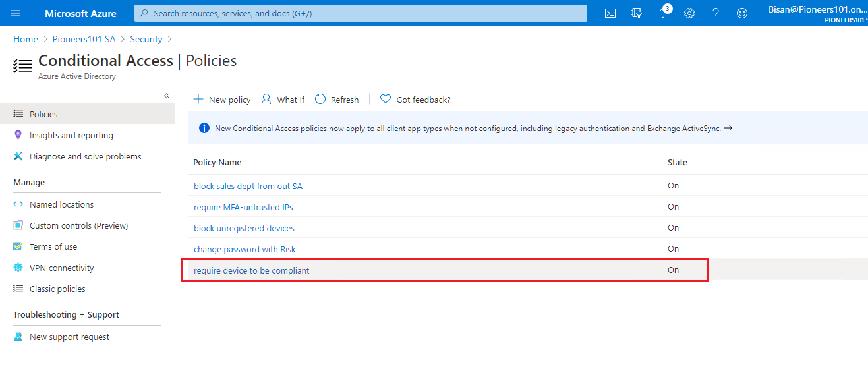Image resolution: width=868 pixels, height=375 pixels.
Task: Click the What If person icon
Action: (266, 99)
